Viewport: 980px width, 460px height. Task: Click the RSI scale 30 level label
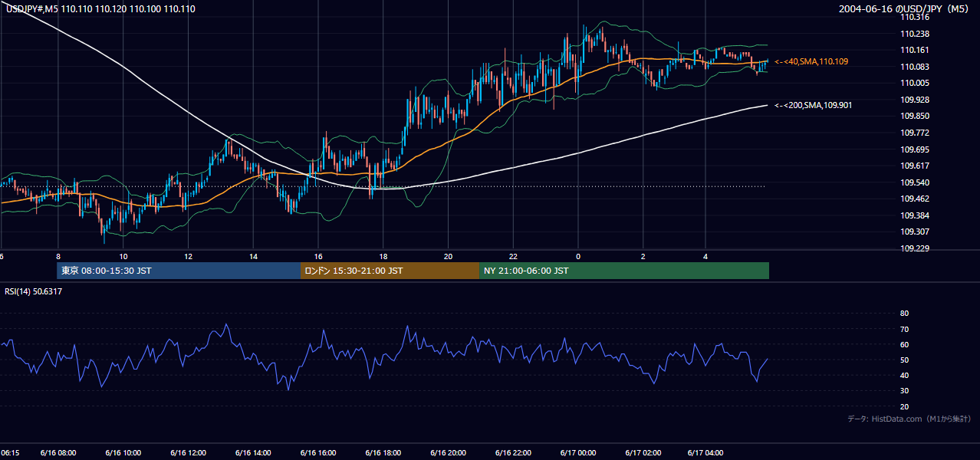(x=904, y=391)
